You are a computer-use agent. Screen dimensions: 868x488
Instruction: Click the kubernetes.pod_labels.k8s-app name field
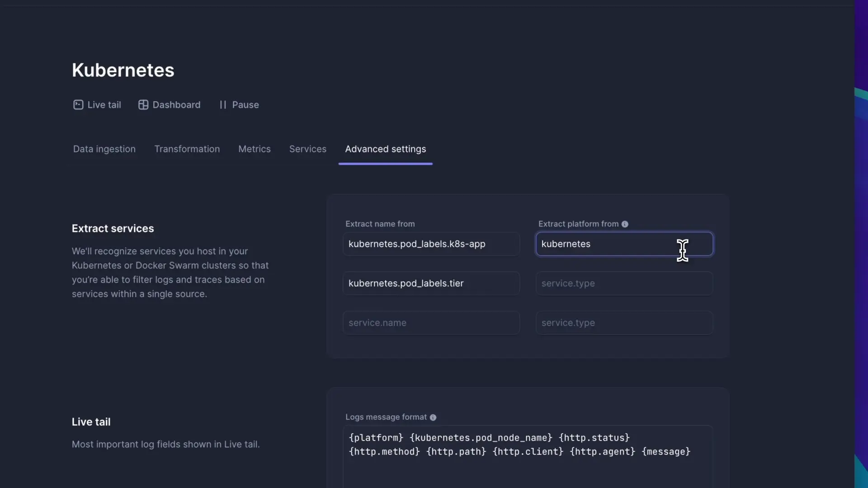click(x=431, y=244)
